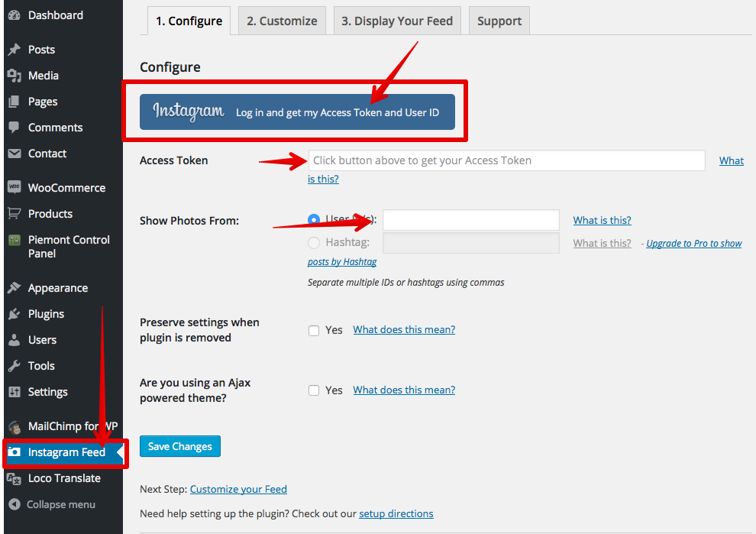Open the Customize your Feed link

238,489
